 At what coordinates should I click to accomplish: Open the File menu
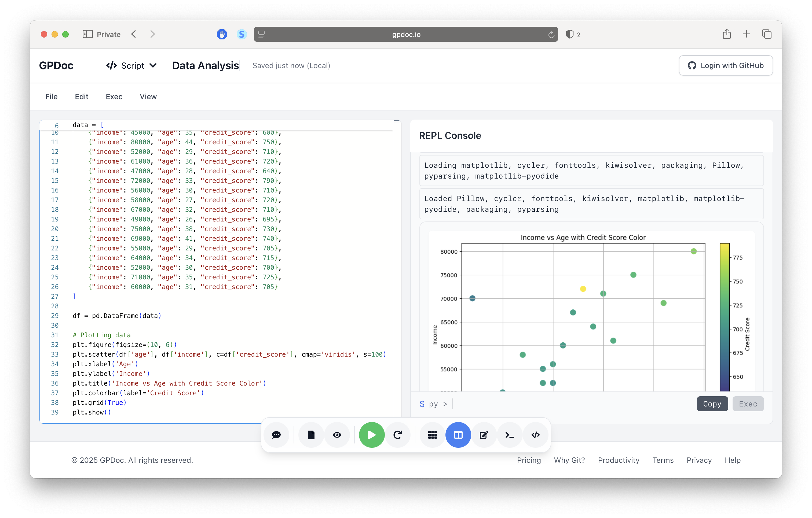pos(51,97)
